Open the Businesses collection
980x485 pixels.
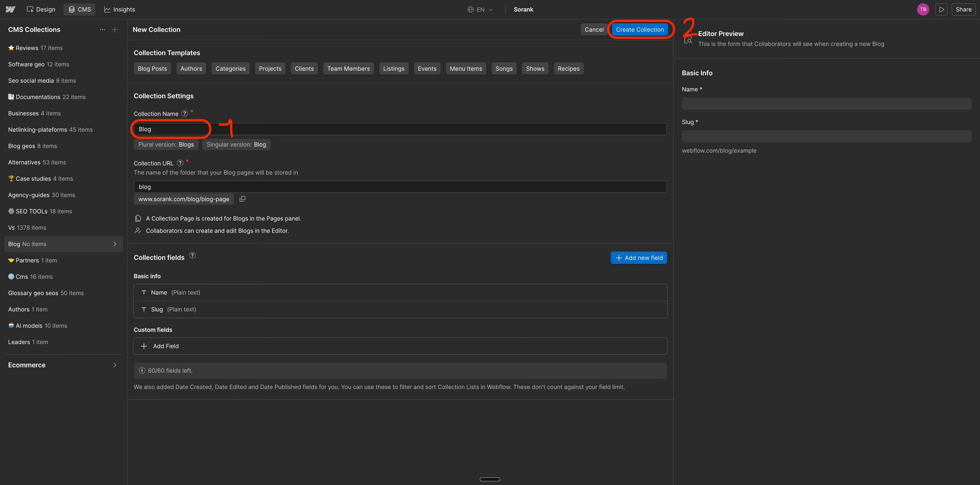click(x=63, y=113)
